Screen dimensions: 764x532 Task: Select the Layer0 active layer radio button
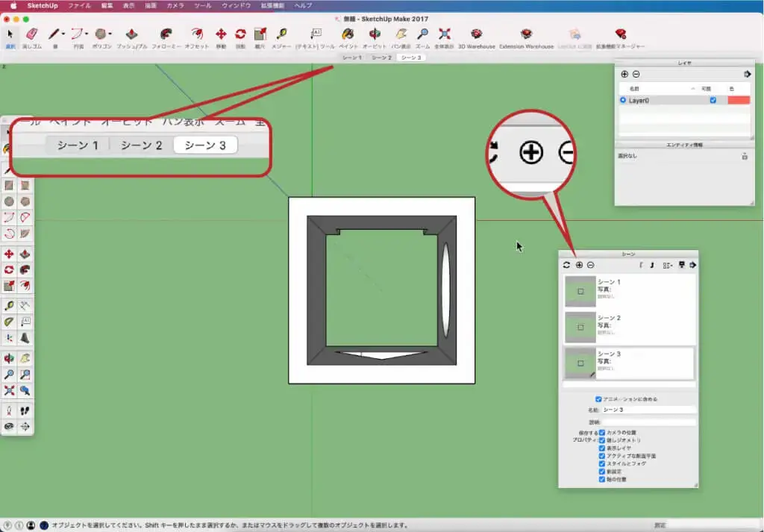623,100
